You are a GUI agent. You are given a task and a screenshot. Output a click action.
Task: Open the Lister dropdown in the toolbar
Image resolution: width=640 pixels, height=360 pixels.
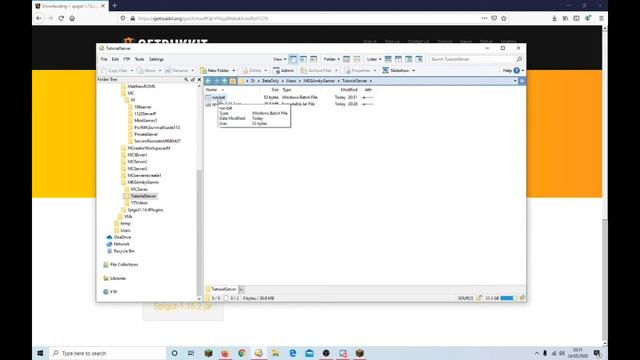pos(374,59)
